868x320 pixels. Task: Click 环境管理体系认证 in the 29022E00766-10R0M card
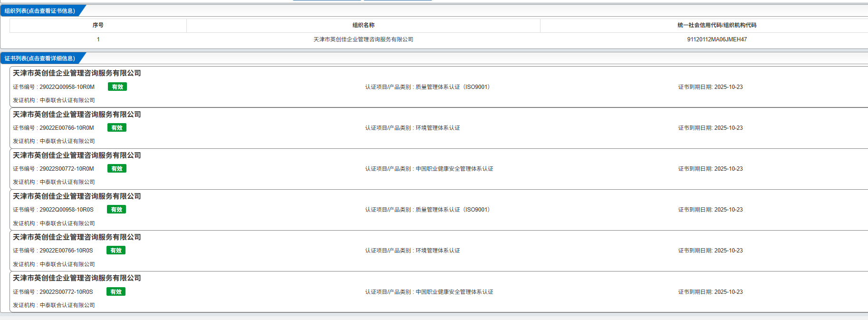(438, 128)
